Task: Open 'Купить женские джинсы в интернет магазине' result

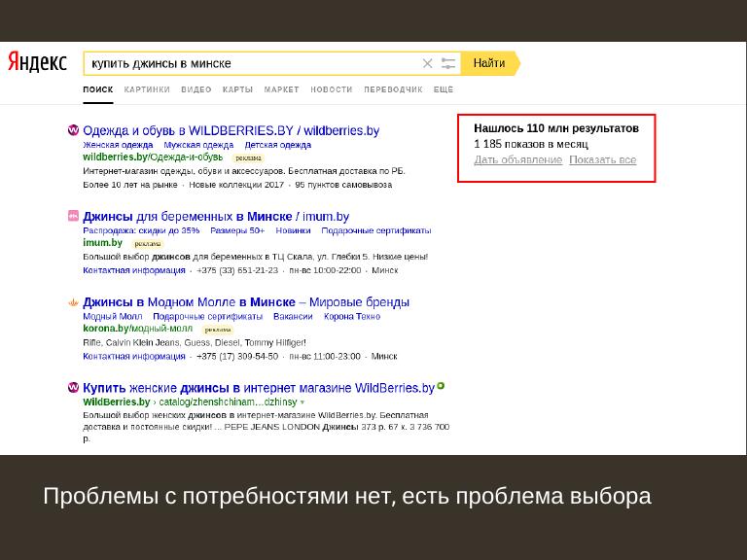Action: pyautogui.click(x=259, y=388)
